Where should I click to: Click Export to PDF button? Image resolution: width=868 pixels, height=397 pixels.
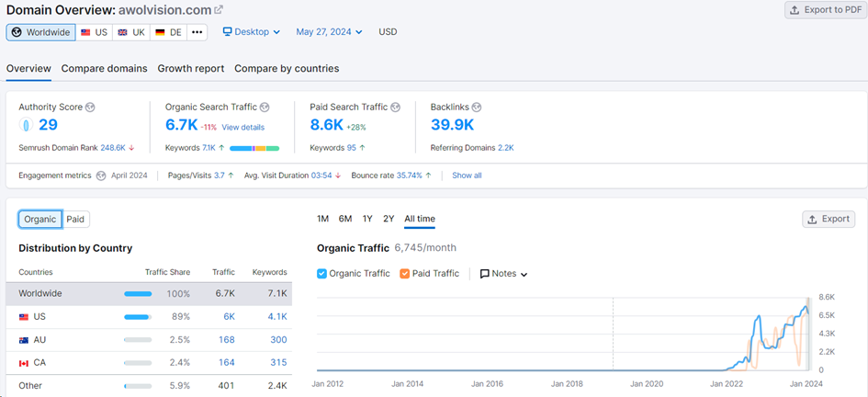(824, 10)
